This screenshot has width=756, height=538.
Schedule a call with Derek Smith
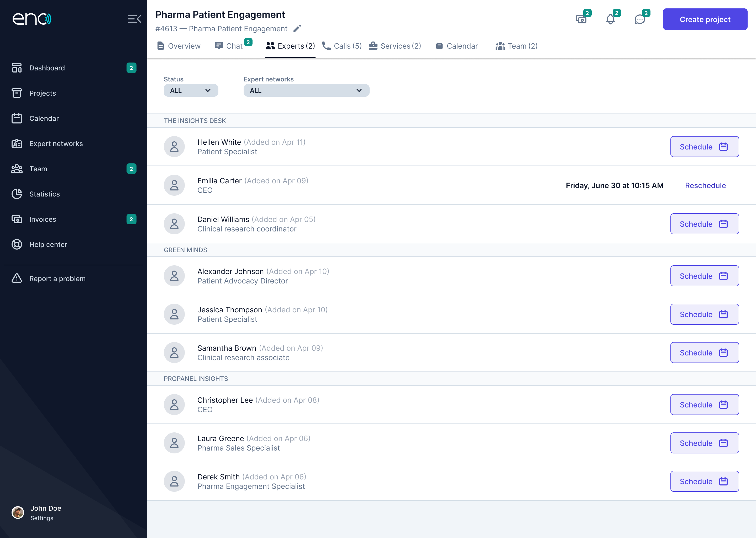pos(704,481)
